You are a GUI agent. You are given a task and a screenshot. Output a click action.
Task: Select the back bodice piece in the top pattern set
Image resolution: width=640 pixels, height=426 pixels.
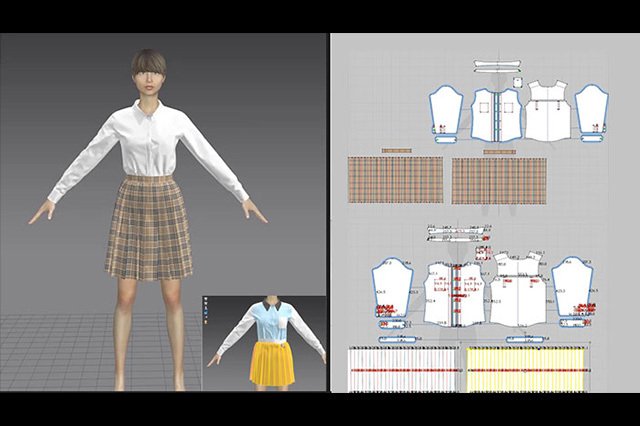[x=547, y=111]
